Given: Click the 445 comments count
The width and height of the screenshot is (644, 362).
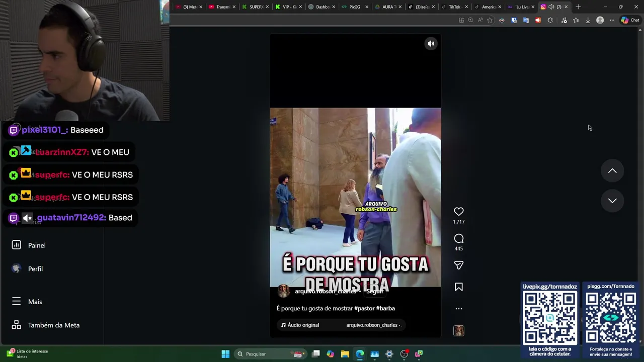Looking at the screenshot, I should (x=459, y=248).
